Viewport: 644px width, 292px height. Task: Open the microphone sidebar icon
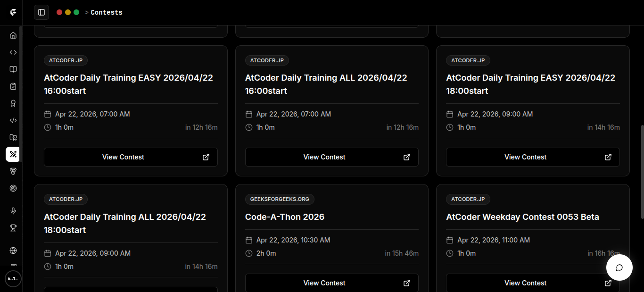pyautogui.click(x=13, y=211)
